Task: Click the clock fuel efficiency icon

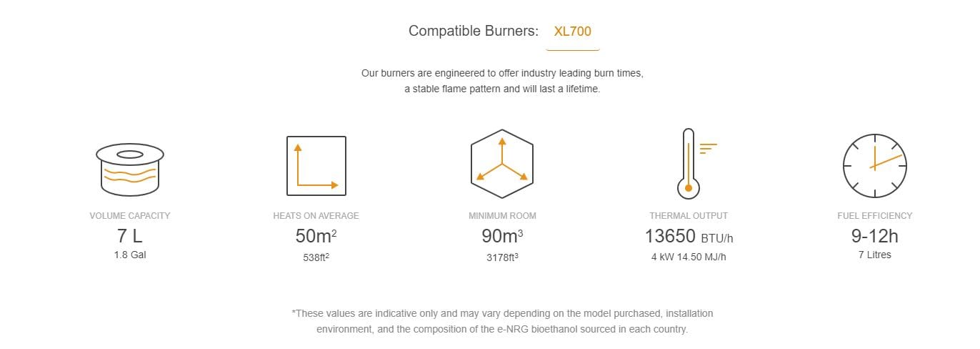Action: click(x=875, y=166)
